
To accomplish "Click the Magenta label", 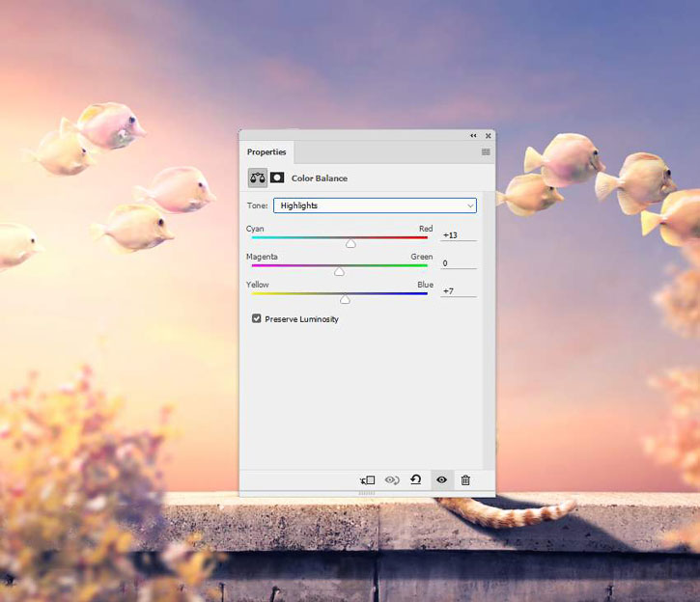I will (x=262, y=257).
